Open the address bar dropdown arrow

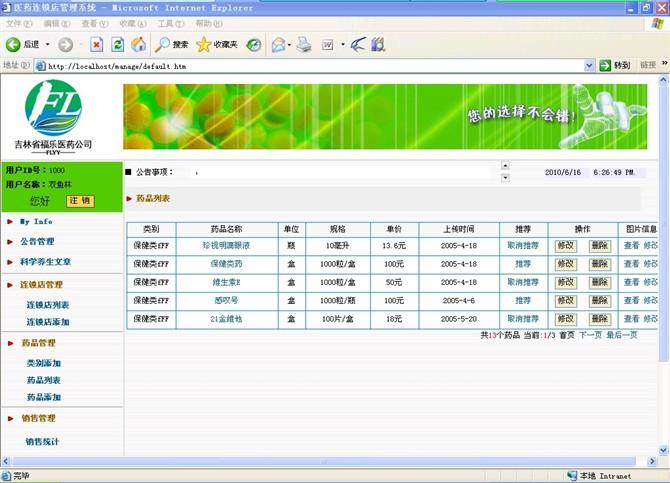pyautogui.click(x=590, y=66)
